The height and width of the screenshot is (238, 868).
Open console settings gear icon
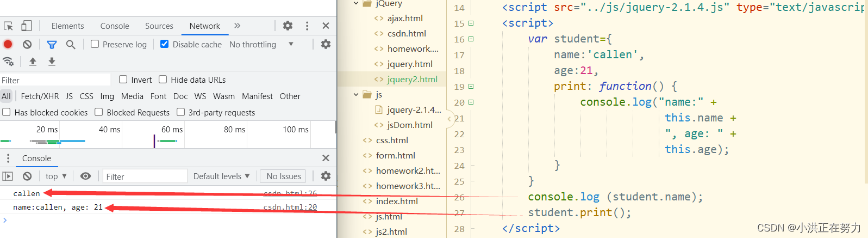tap(326, 176)
